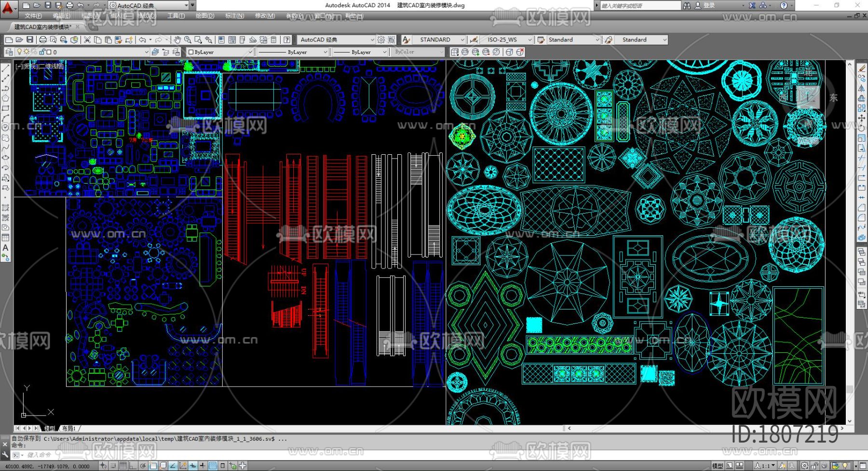Switch to the 布局1 layout tab
The image size is (868, 471).
tap(69, 428)
